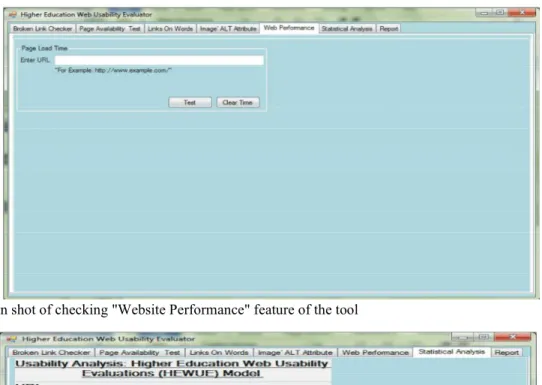Close the lower evaluator window
This screenshot has height=385, width=542.
[x=513, y=337]
